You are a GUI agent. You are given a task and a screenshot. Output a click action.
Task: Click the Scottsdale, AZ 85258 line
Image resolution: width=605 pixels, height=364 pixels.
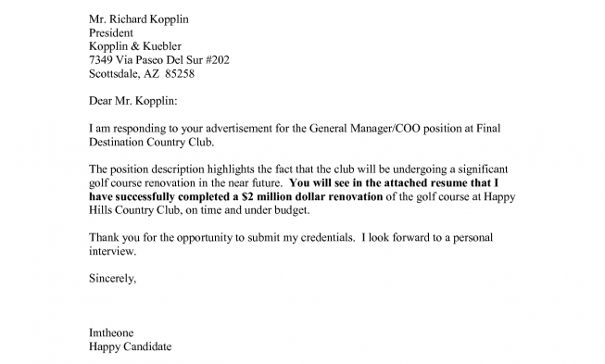pyautogui.click(x=142, y=74)
